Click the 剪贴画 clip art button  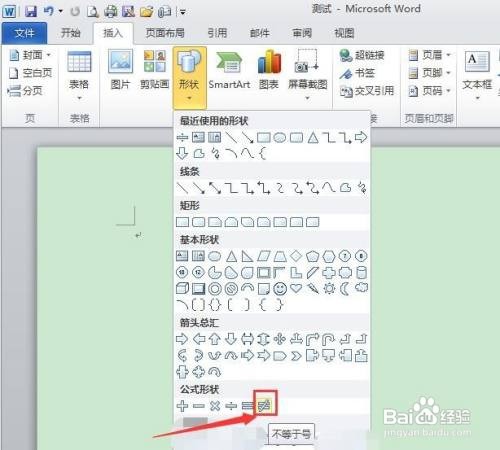pos(154,70)
